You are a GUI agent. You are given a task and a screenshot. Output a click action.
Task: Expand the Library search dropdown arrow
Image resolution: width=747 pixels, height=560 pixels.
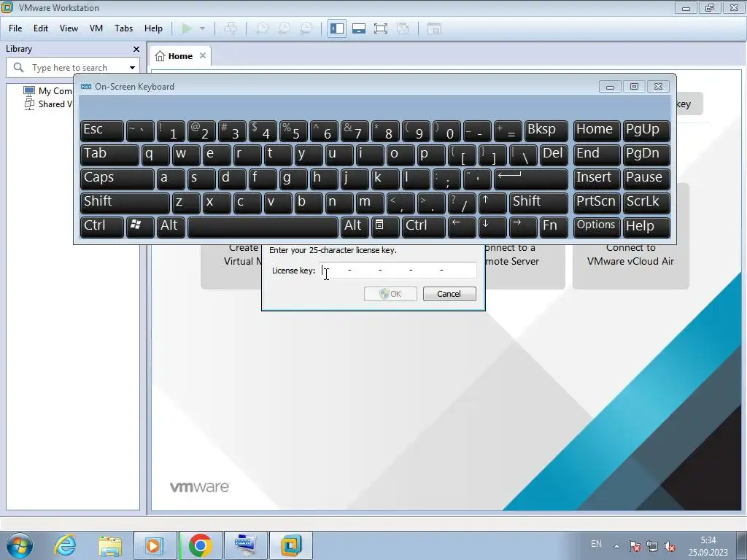click(x=132, y=68)
